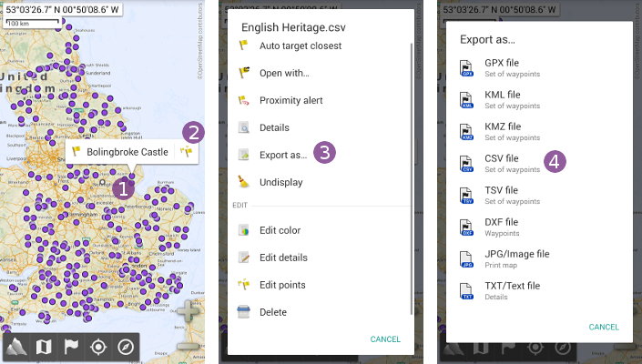642x364 pixels.
Task: Tap the Undisplay broom icon
Action: click(x=244, y=182)
